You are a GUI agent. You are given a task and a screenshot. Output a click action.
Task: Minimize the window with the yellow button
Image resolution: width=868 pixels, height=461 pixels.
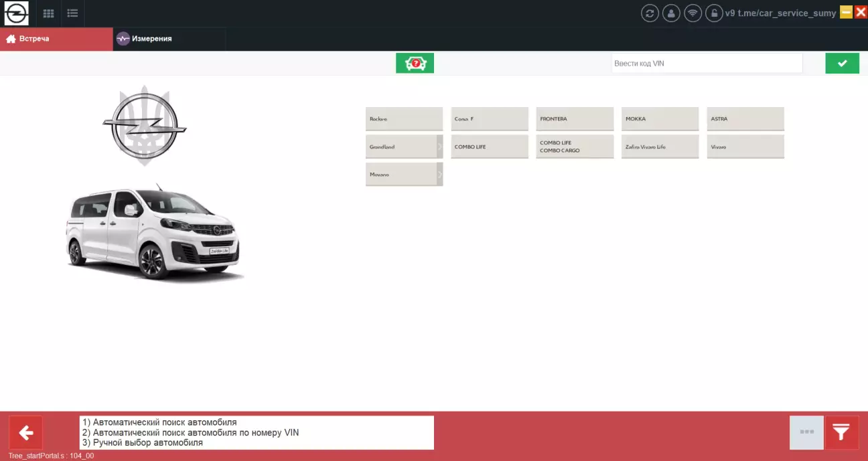[846, 12]
